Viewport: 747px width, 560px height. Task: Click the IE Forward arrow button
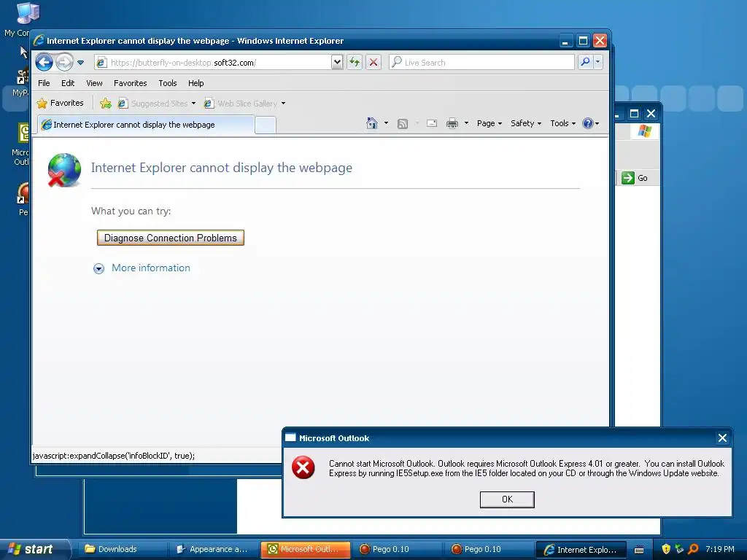[x=64, y=62]
